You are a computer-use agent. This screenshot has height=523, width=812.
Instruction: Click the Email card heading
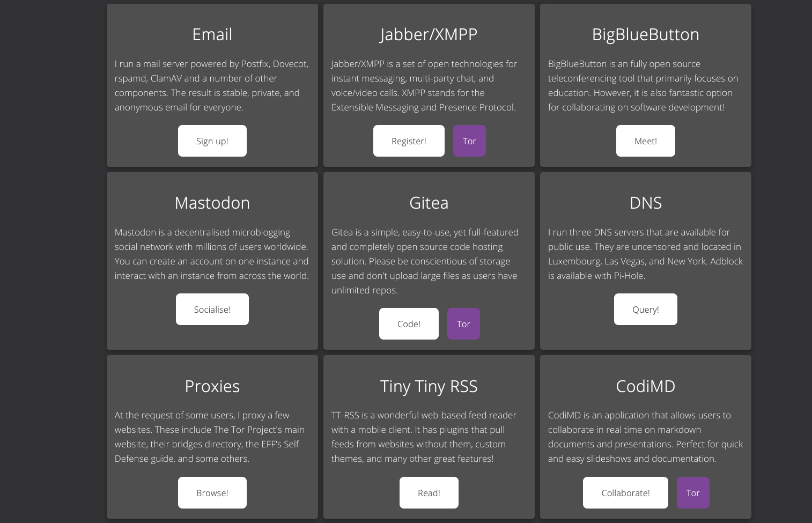[212, 34]
